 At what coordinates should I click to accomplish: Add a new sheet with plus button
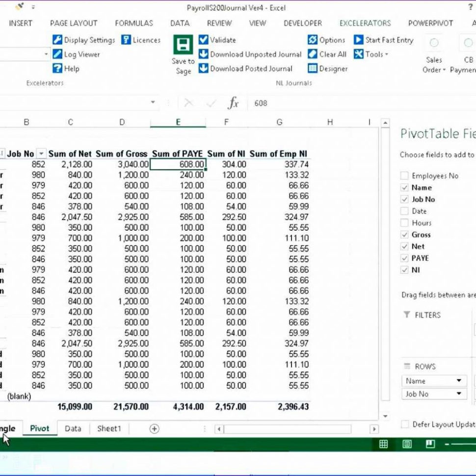tap(154, 428)
